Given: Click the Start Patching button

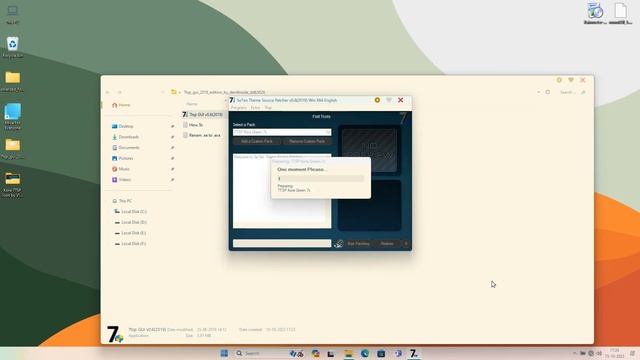Looking at the screenshot, I should coord(358,244).
